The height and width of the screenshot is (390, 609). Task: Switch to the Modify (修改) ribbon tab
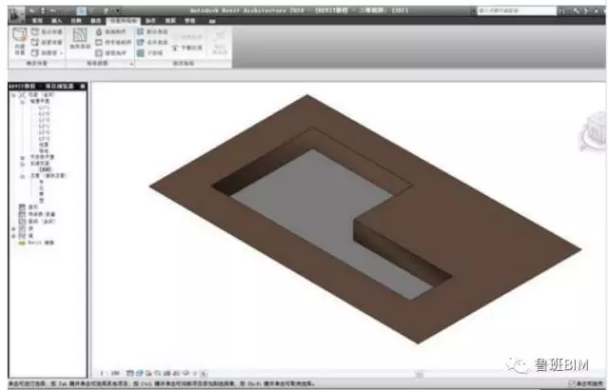96,21
